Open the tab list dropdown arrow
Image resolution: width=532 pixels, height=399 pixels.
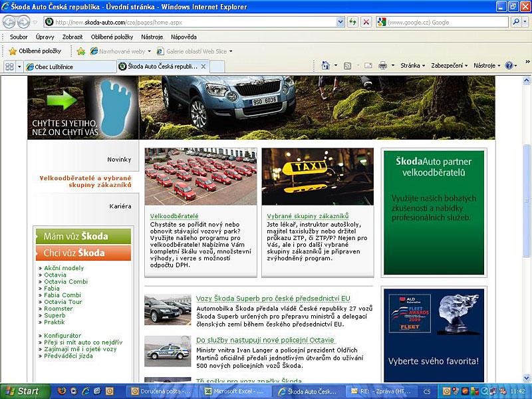(x=19, y=66)
